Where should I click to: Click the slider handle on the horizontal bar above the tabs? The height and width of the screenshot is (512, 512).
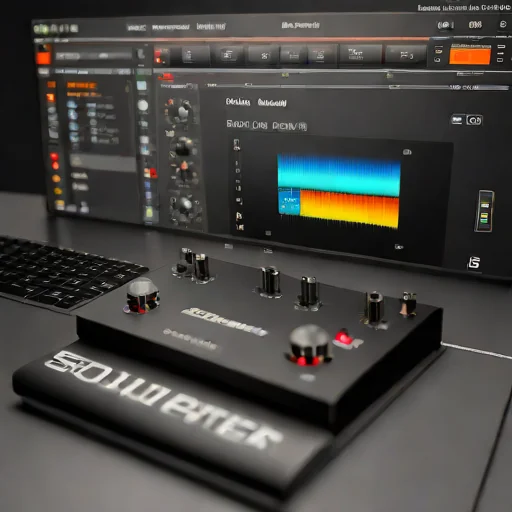[394, 87]
